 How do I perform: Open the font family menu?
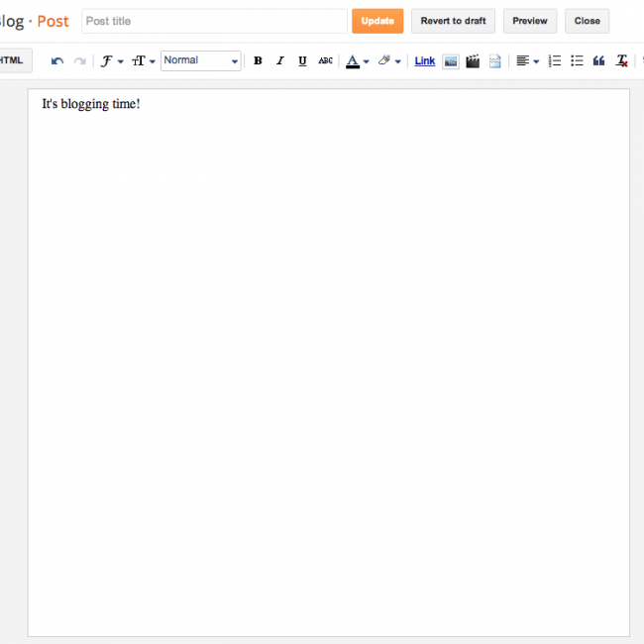(112, 61)
